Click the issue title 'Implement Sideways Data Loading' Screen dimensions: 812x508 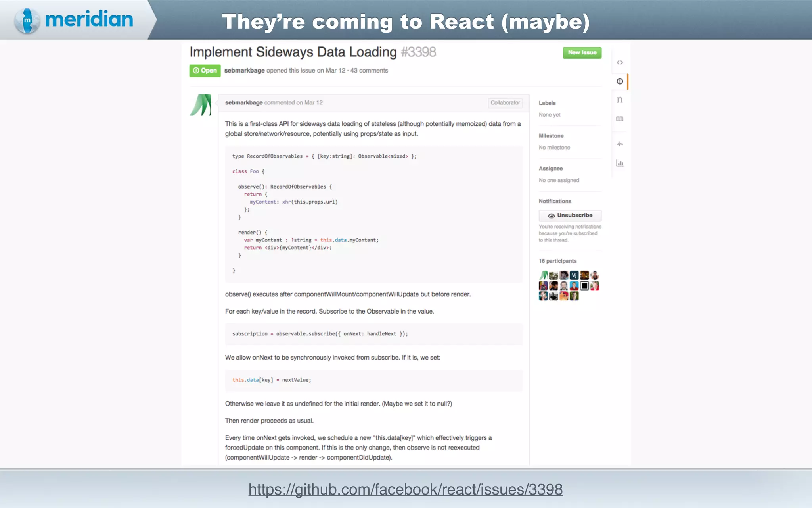[293, 52]
